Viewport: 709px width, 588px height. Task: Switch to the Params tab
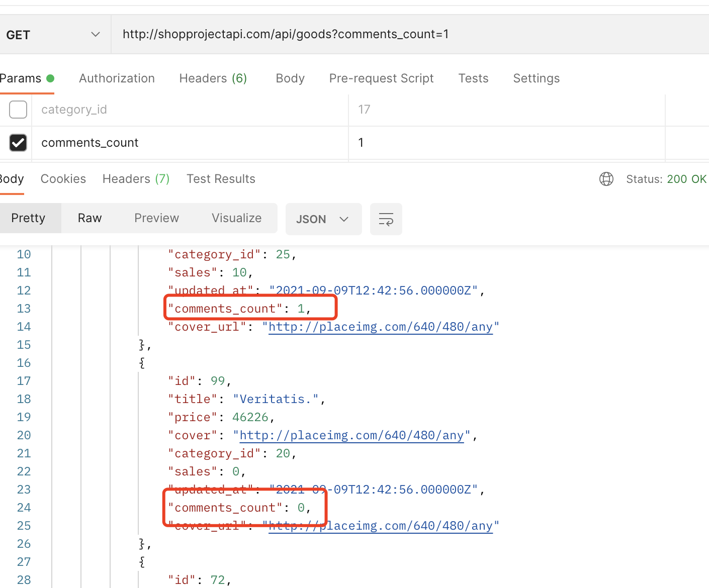point(27,78)
